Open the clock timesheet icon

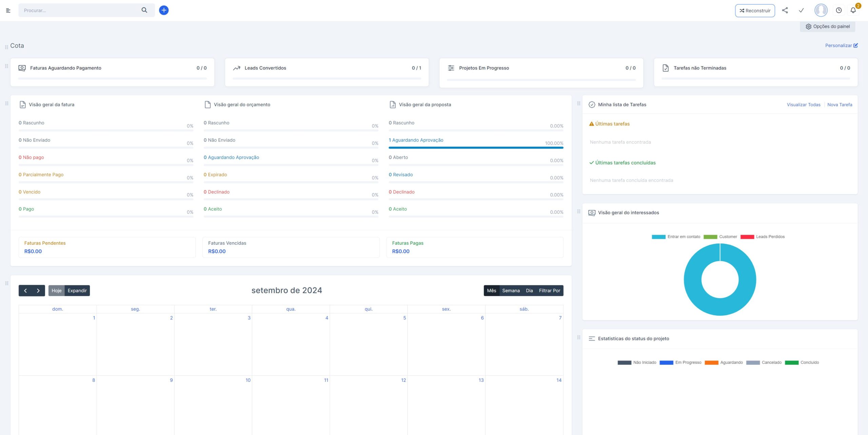tap(839, 11)
